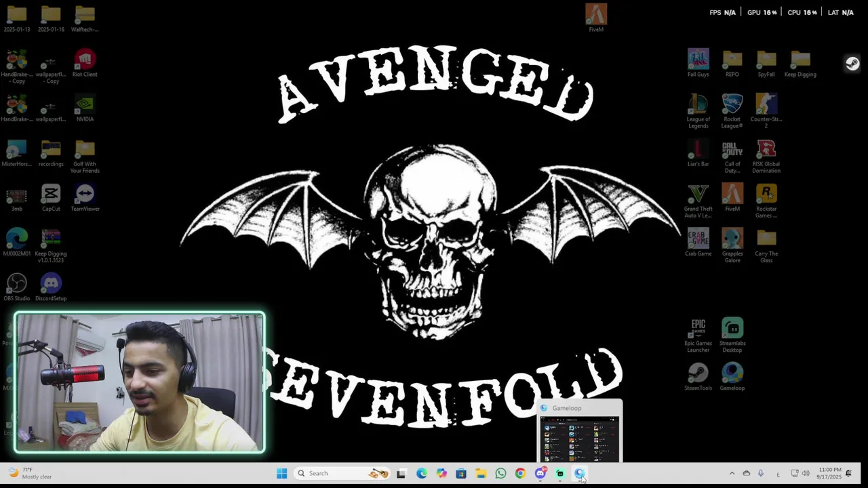Click the CPU 16% overlay readout

tap(802, 12)
